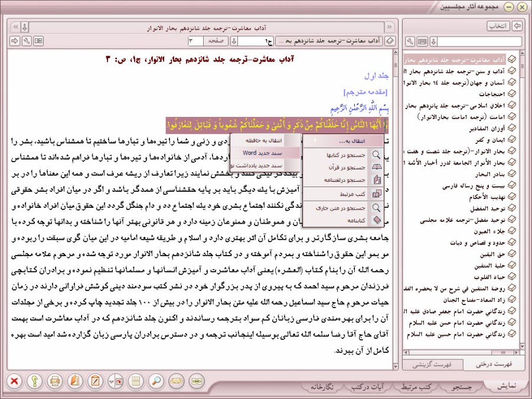This screenshot has height=399, width=532.
Task: Click the صفحه page button
Action: [216, 41]
